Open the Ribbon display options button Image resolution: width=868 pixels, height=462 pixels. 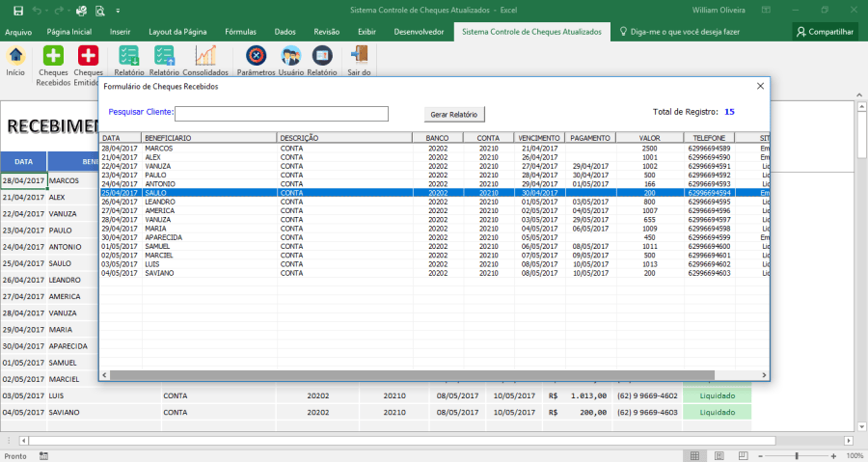click(766, 10)
